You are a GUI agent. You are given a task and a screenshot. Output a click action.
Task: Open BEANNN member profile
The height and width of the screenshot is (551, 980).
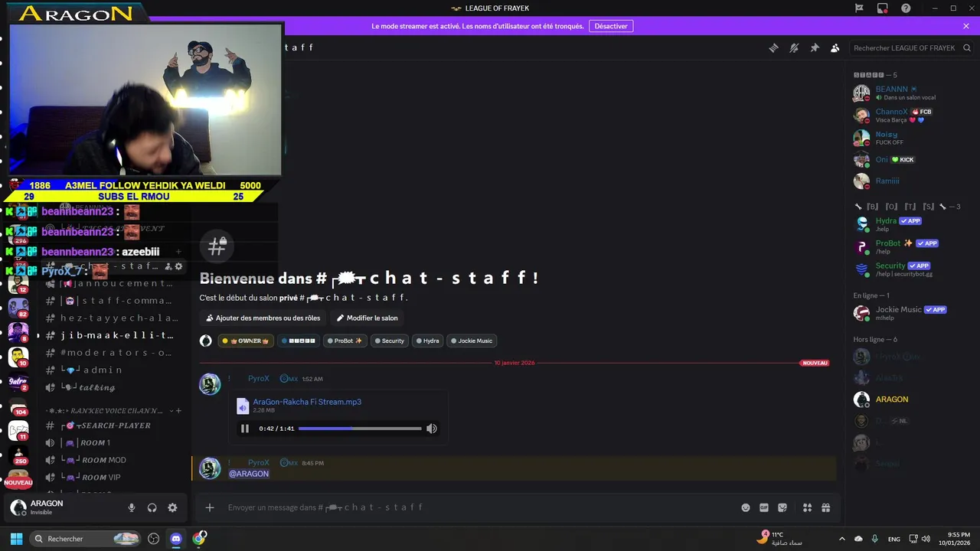coord(911,93)
